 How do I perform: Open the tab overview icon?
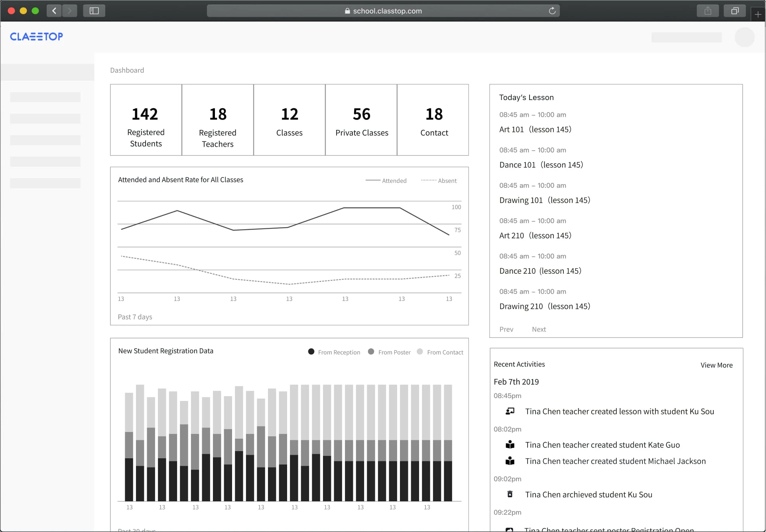click(x=734, y=11)
